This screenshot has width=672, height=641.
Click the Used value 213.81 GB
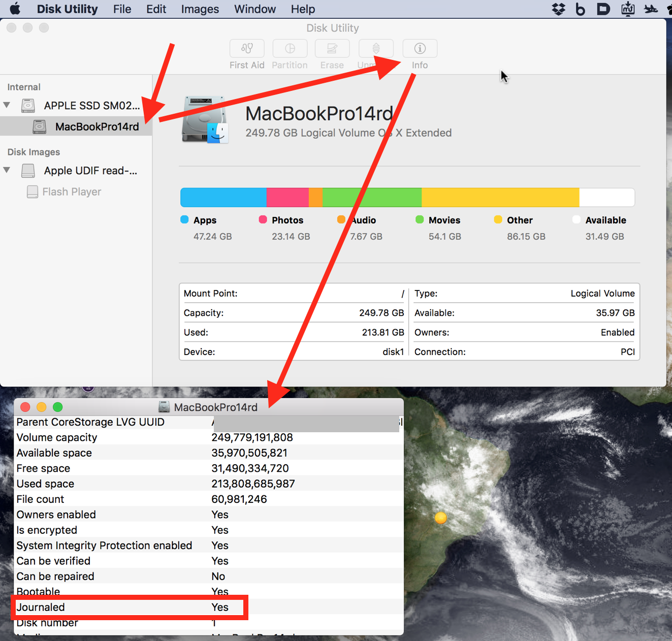[x=383, y=332]
